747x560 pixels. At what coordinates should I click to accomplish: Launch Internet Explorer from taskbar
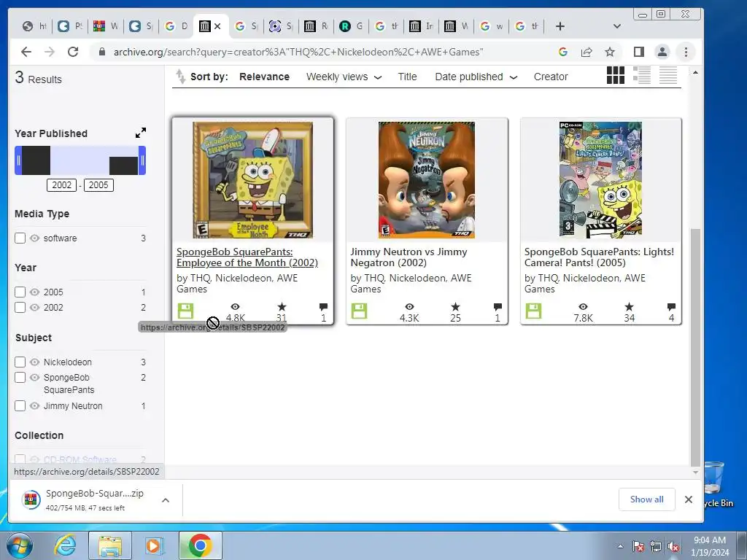[x=65, y=545]
